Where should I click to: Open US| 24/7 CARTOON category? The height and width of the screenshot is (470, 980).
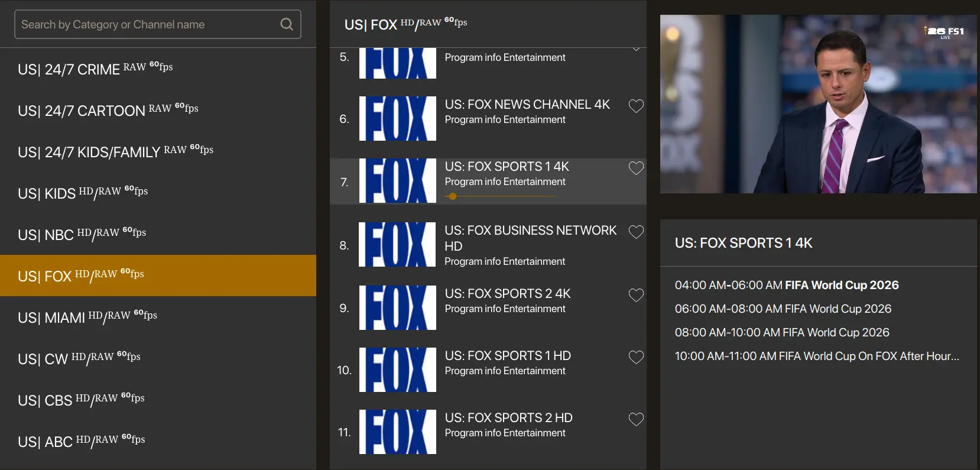tap(158, 111)
